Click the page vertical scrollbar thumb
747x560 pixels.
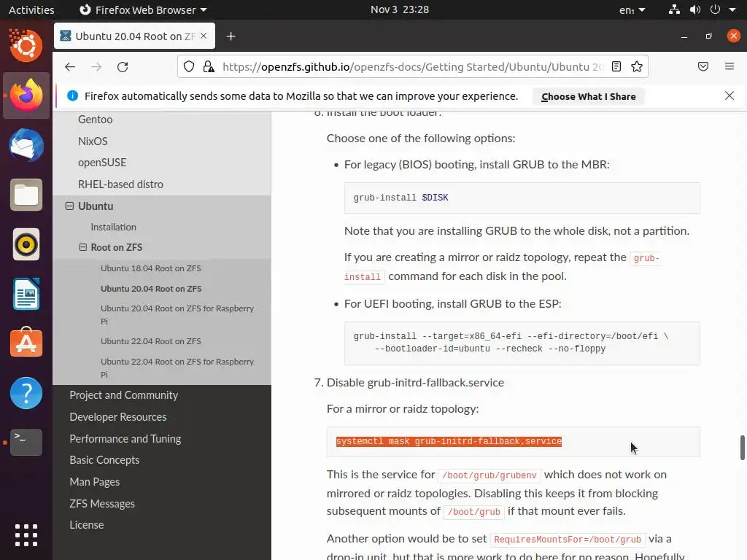(x=742, y=448)
